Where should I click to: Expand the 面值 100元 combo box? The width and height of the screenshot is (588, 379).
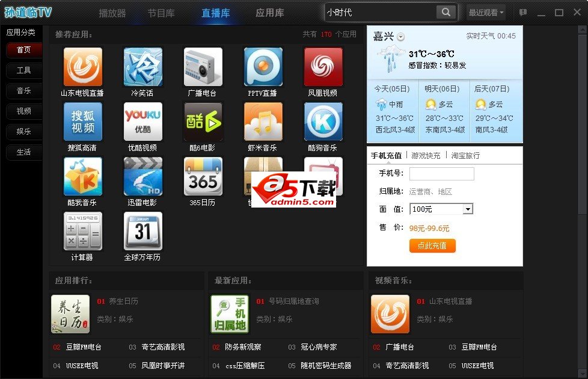441,209
